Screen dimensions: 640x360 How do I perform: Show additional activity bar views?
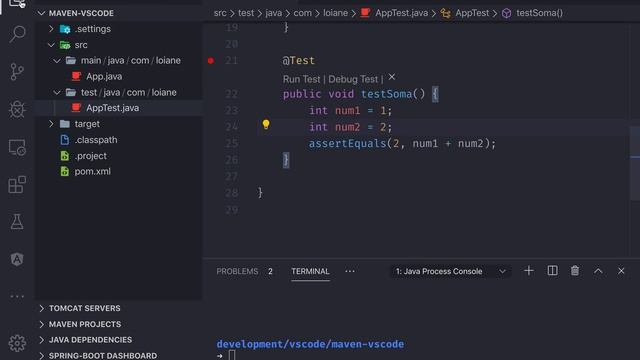(17, 296)
